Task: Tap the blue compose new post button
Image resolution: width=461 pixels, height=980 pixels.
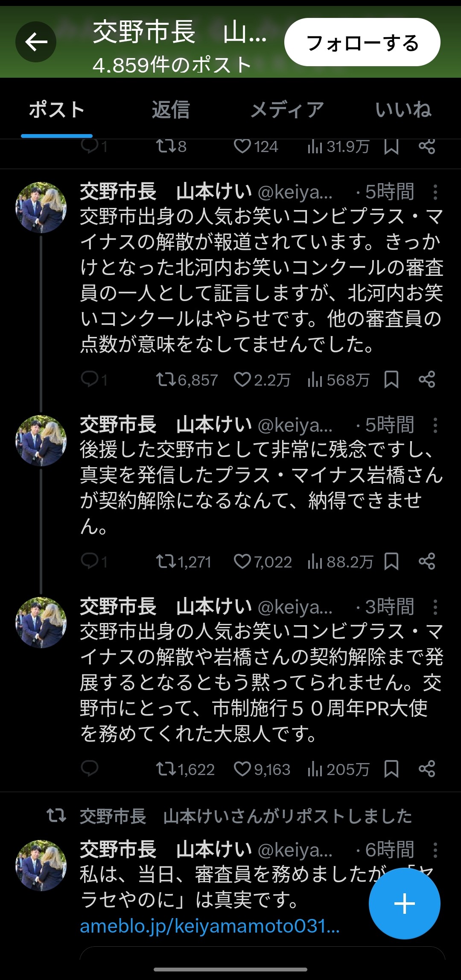Action: (x=404, y=903)
